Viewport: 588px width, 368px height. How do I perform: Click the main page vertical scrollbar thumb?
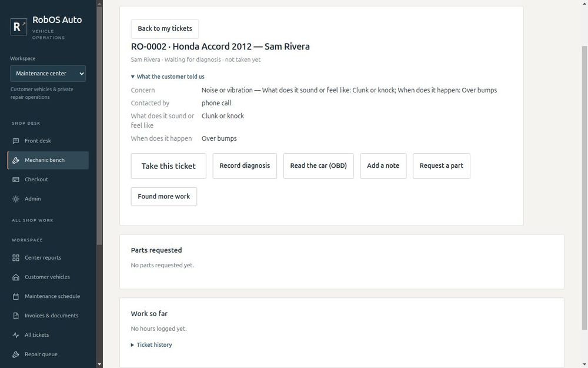pyautogui.click(x=584, y=188)
